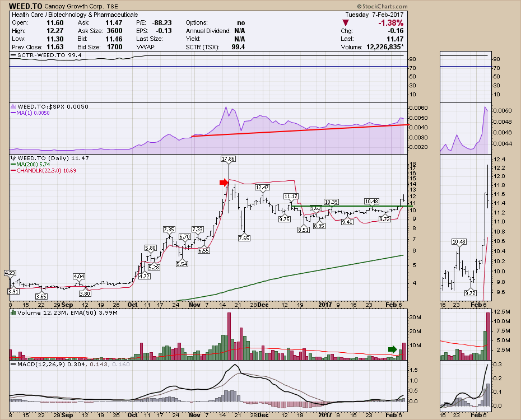Click the 5.28 price label
Viewport: 521px width, 420px height.
(x=154, y=267)
